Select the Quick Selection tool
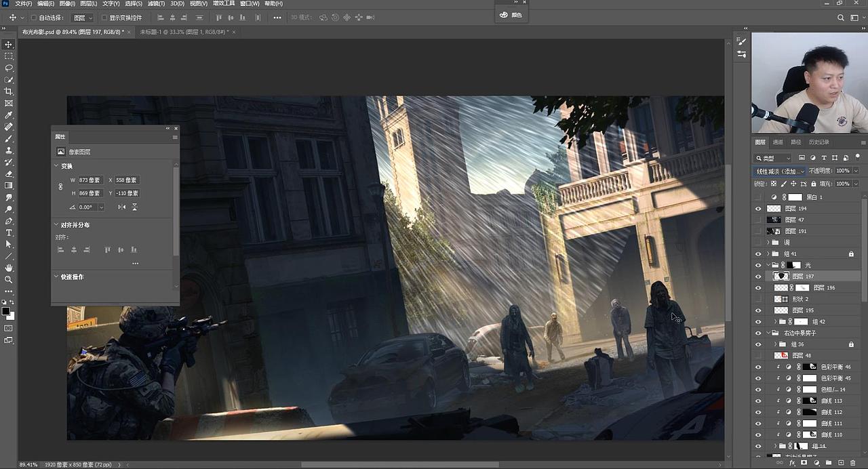Viewport: 868px width, 469px height. click(9, 80)
